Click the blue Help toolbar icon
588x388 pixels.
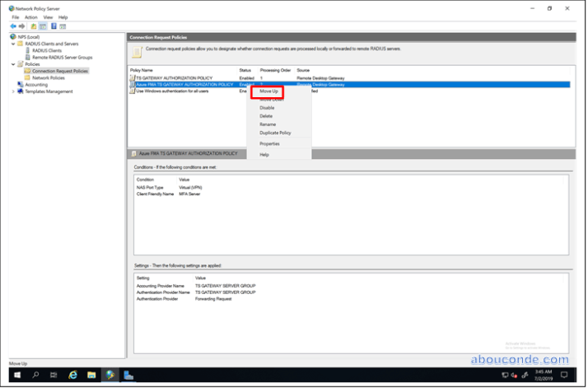(53, 26)
